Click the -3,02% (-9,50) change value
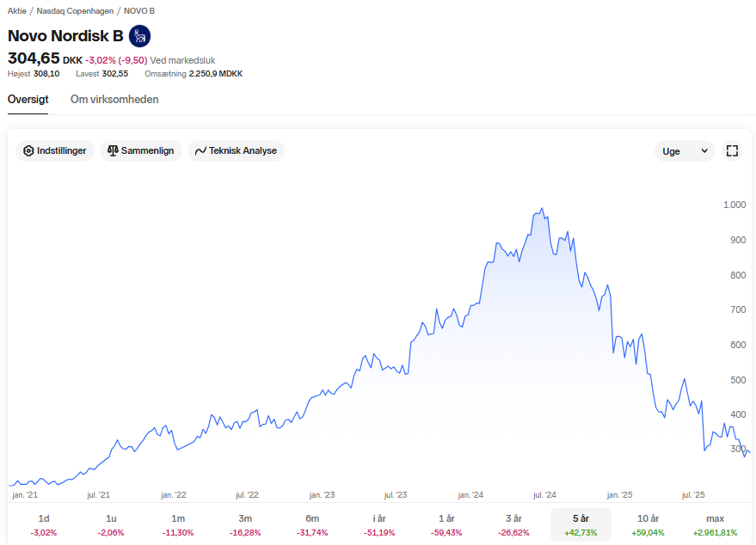This screenshot has height=545, width=756. coord(116,60)
